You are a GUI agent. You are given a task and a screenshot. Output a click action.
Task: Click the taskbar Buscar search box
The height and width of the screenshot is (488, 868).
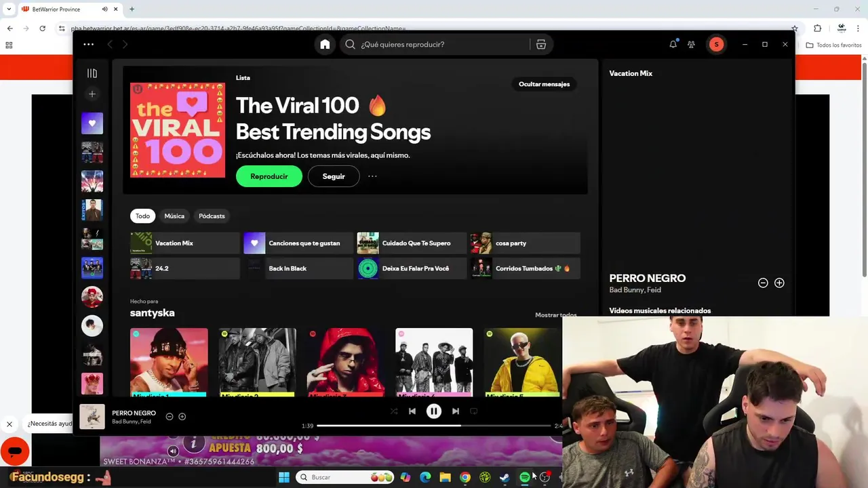pos(346,477)
